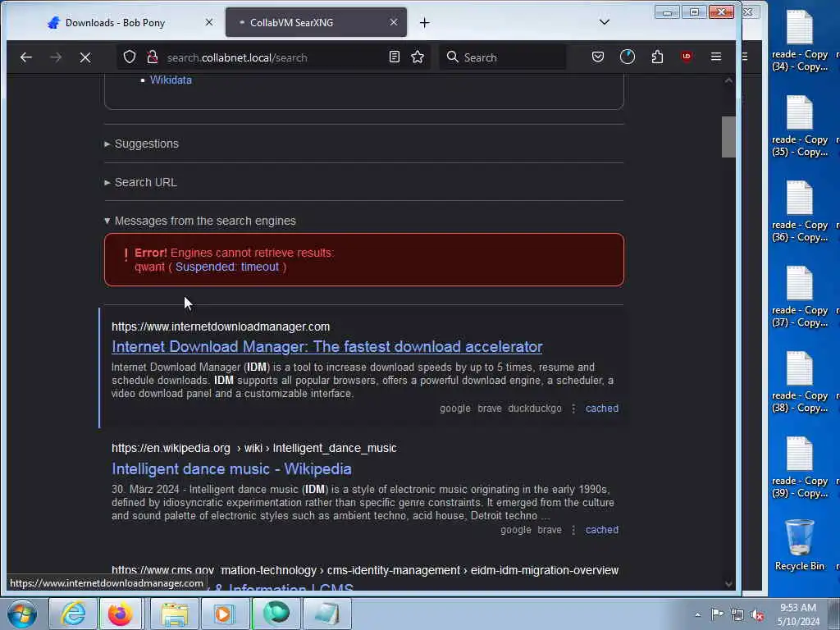Viewport: 840px width, 630px height.
Task: Open the Internet Download Manager result title
Action: [326, 347]
